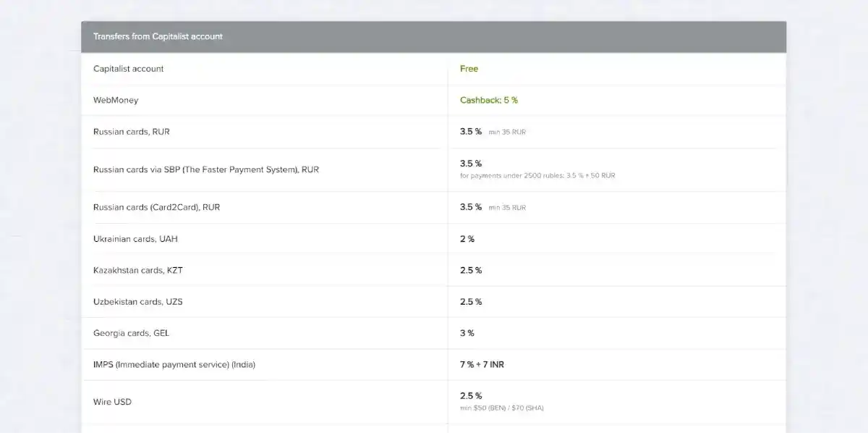Click the 'min 35 RUR' note beside Russian cards

point(507,133)
